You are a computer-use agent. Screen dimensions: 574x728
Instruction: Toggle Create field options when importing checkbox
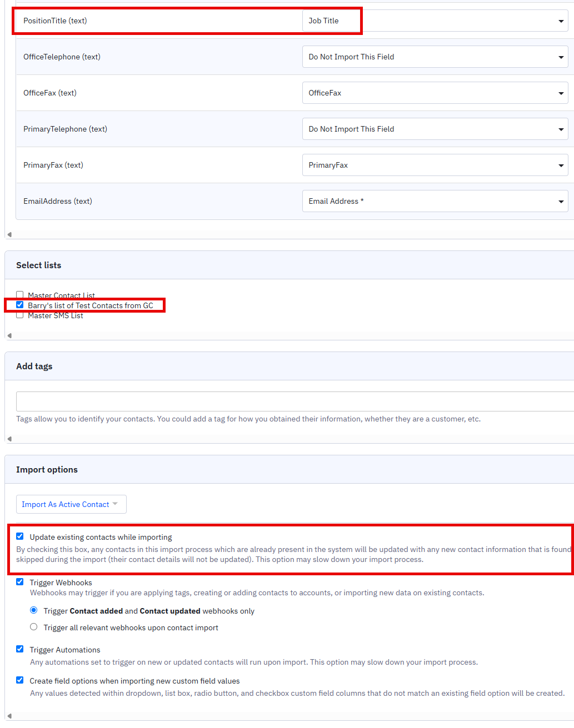(x=20, y=680)
